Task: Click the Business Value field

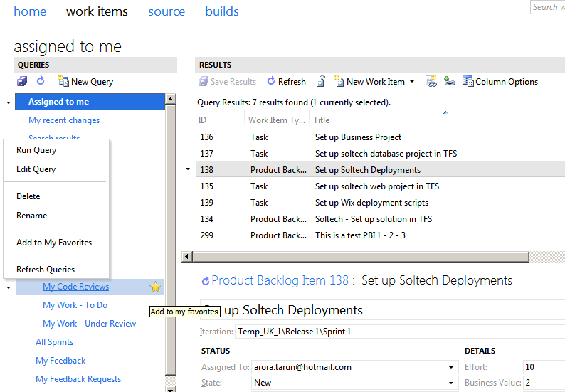Action: click(544, 383)
